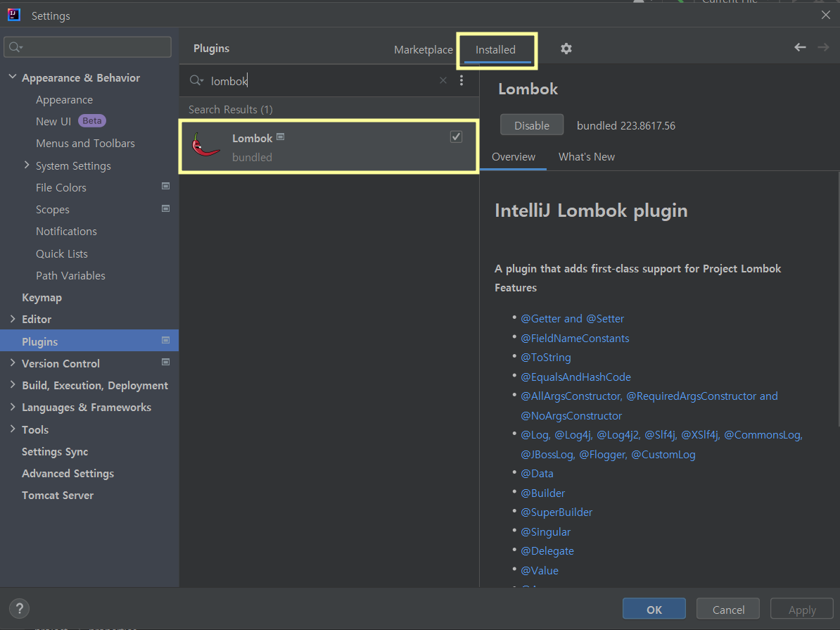Viewport: 840px width, 630px height.
Task: Select the Lombok plugin row
Action: [329, 146]
